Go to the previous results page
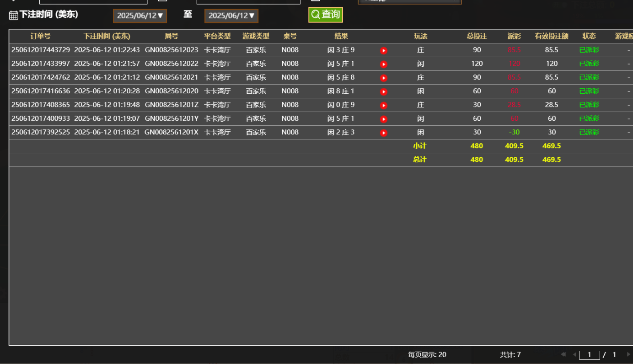633x364 pixels. coord(574,354)
